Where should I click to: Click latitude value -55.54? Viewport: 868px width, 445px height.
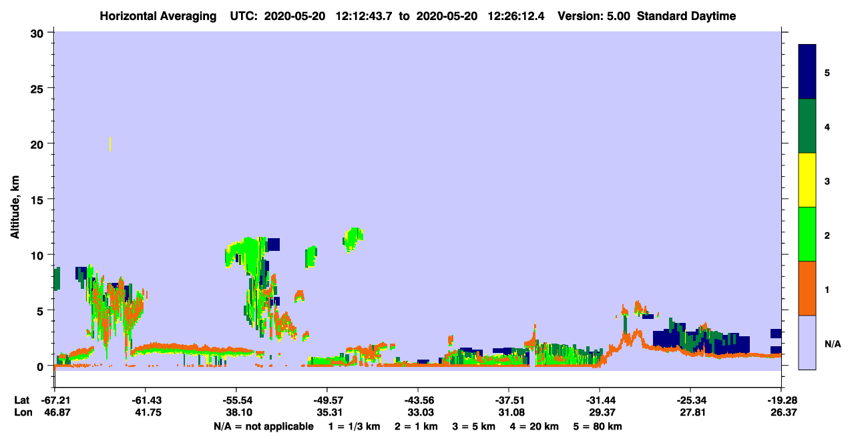[236, 400]
